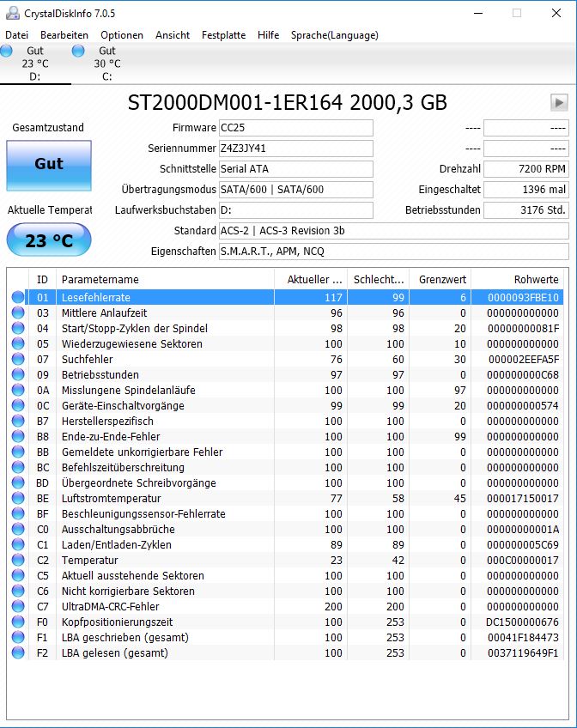This screenshot has width=577, height=728.
Task: Open the Hilfe menu
Action: pyautogui.click(x=268, y=35)
